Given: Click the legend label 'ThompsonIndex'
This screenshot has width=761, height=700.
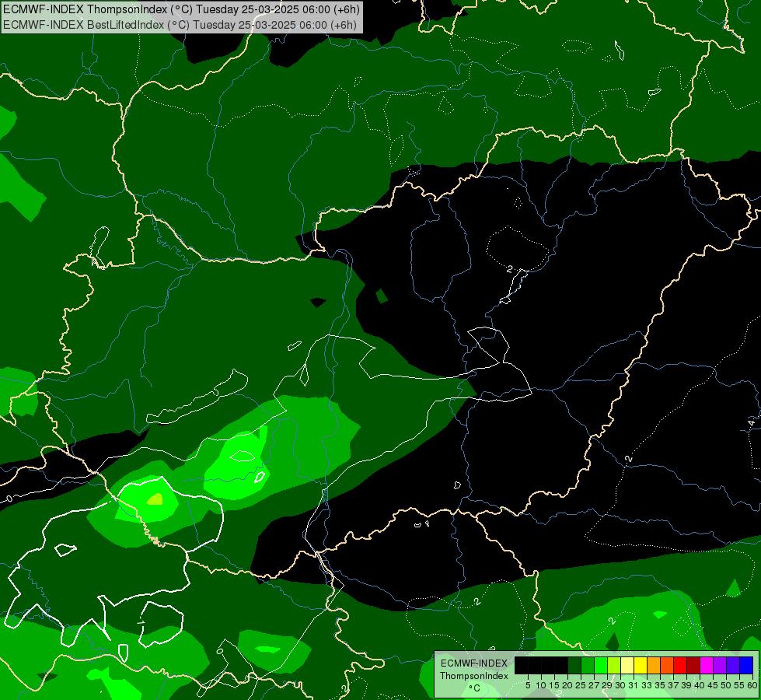Looking at the screenshot, I should [x=473, y=676].
